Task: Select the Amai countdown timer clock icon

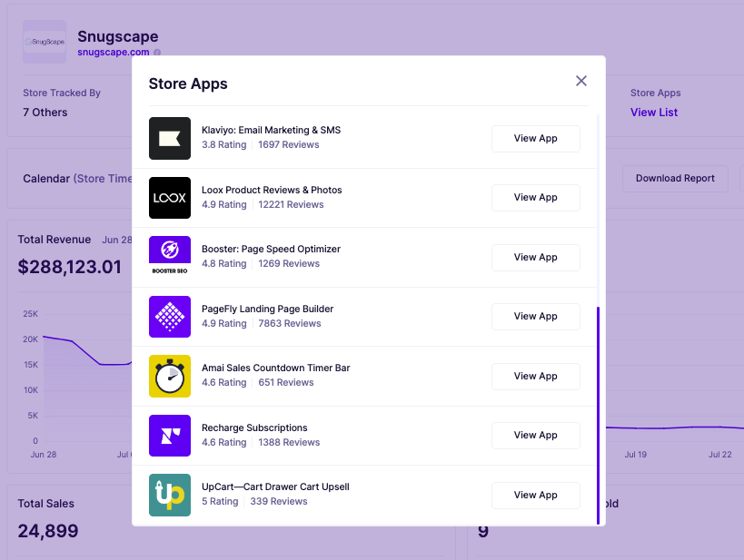Action: pyautogui.click(x=168, y=376)
